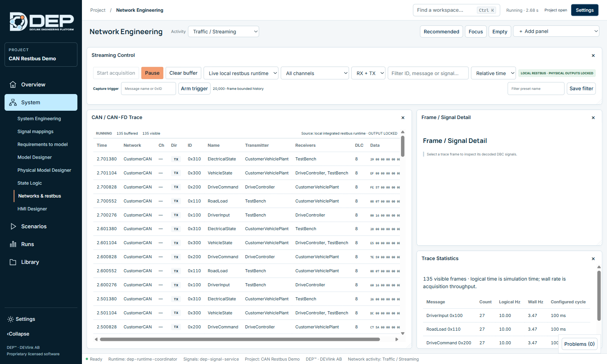Click the Clear buffer button
The height and width of the screenshot is (364, 607).
point(183,73)
